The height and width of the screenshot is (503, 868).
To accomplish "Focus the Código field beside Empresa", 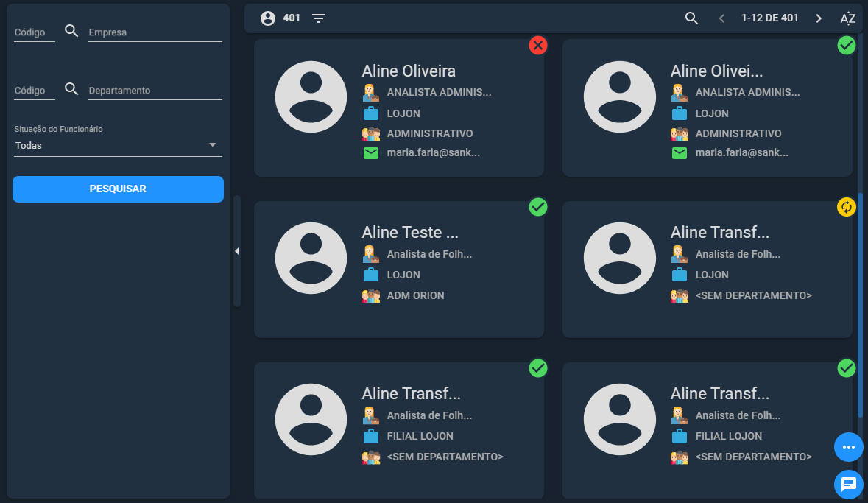I will click(x=35, y=32).
